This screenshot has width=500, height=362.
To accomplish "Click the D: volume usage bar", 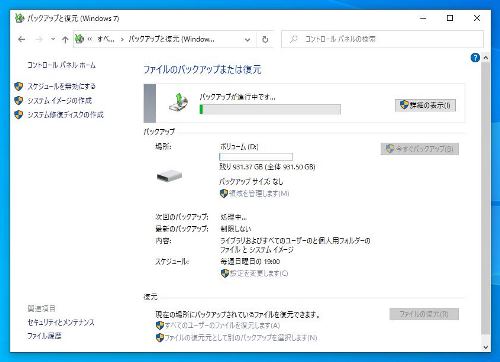I will coord(256,156).
